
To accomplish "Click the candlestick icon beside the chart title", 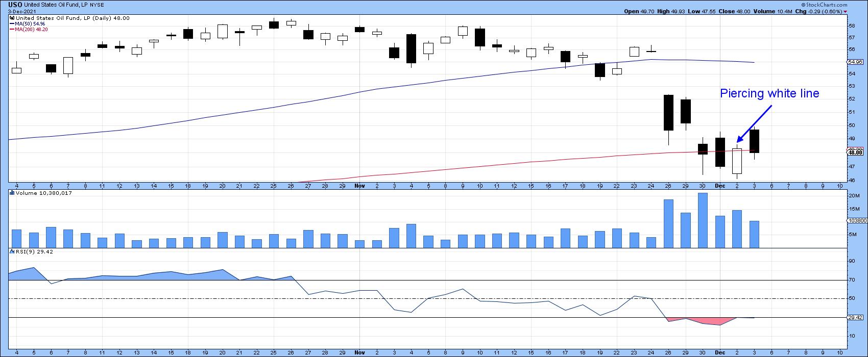I will pos(12,18).
